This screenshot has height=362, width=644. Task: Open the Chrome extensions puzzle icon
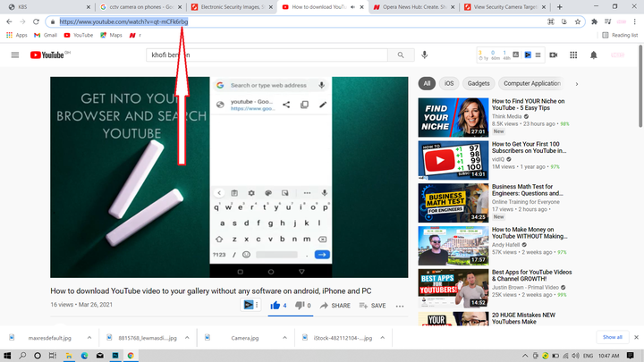point(594,21)
